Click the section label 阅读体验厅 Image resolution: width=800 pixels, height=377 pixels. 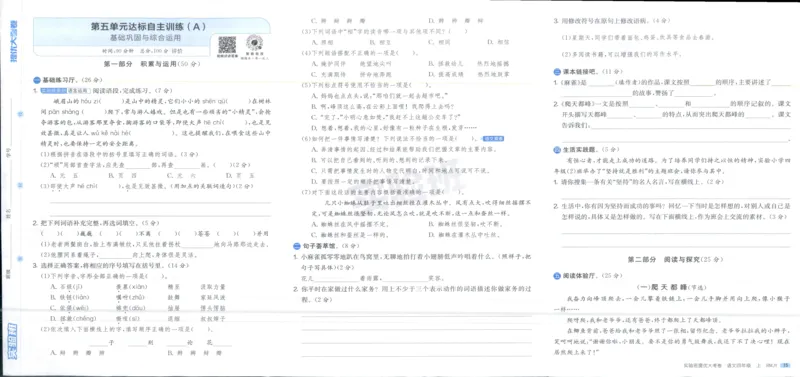580,276
